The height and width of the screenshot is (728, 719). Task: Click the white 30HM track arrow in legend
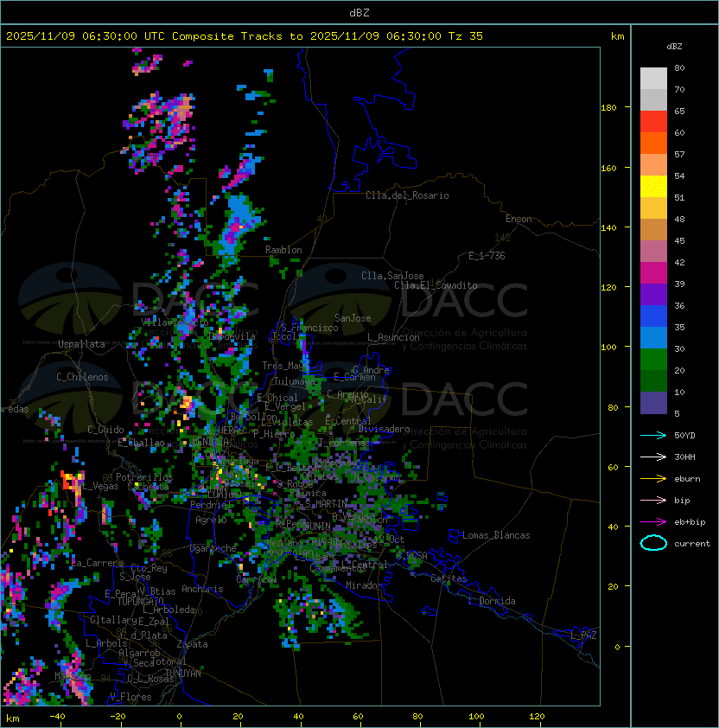pyautogui.click(x=653, y=457)
